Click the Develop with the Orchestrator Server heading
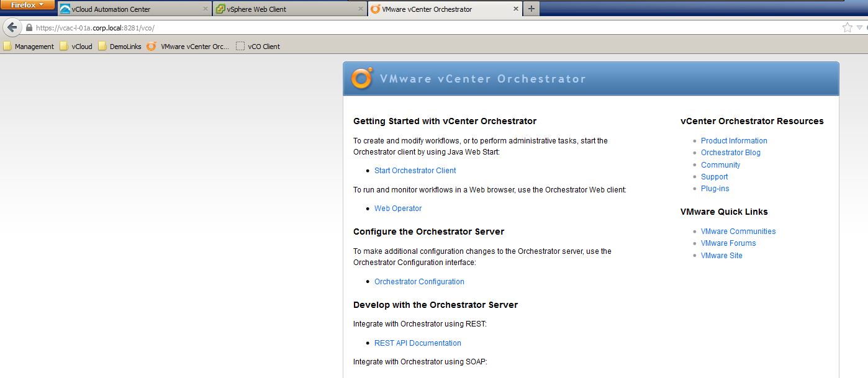The width and height of the screenshot is (868, 378). 435,305
